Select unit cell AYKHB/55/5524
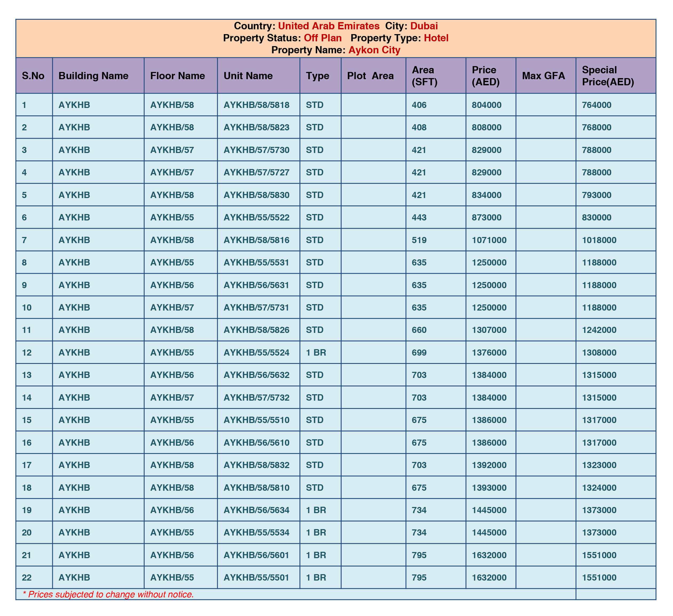The image size is (673, 616). click(x=259, y=353)
